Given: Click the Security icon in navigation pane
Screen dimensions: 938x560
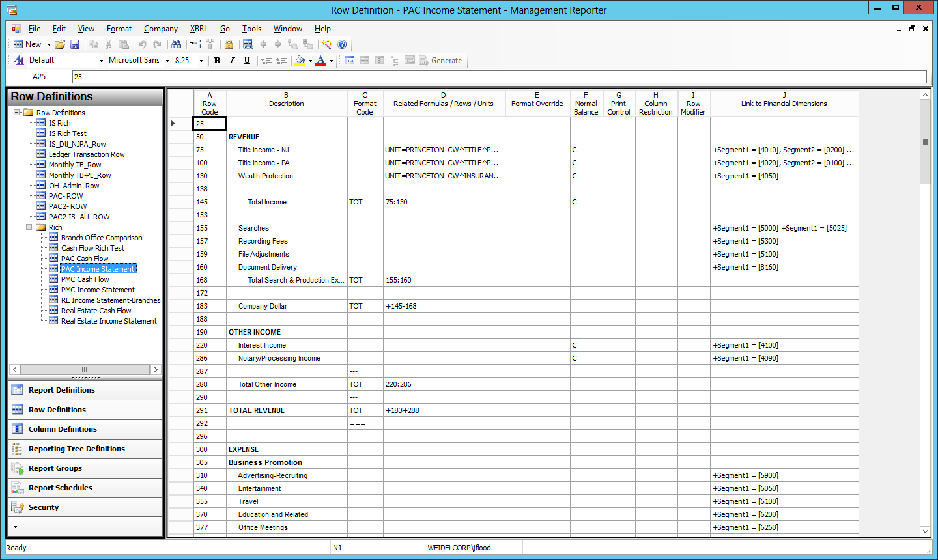Looking at the screenshot, I should (18, 507).
